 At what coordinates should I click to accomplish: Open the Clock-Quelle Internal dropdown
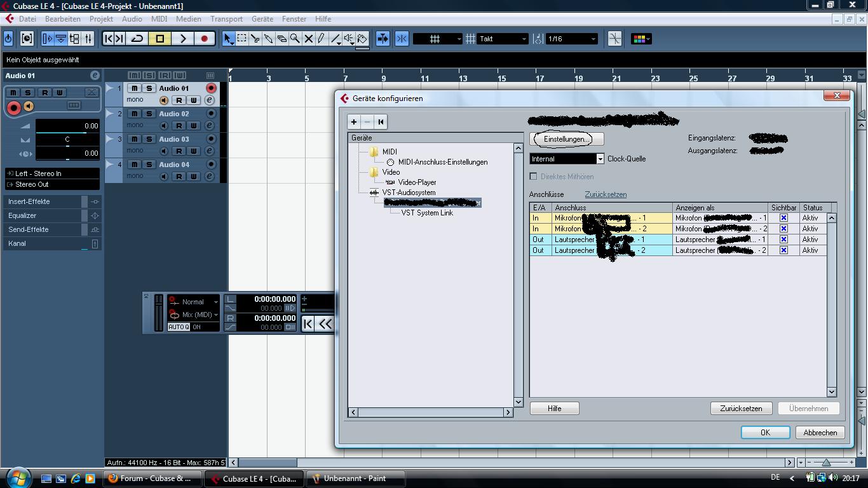click(x=567, y=159)
